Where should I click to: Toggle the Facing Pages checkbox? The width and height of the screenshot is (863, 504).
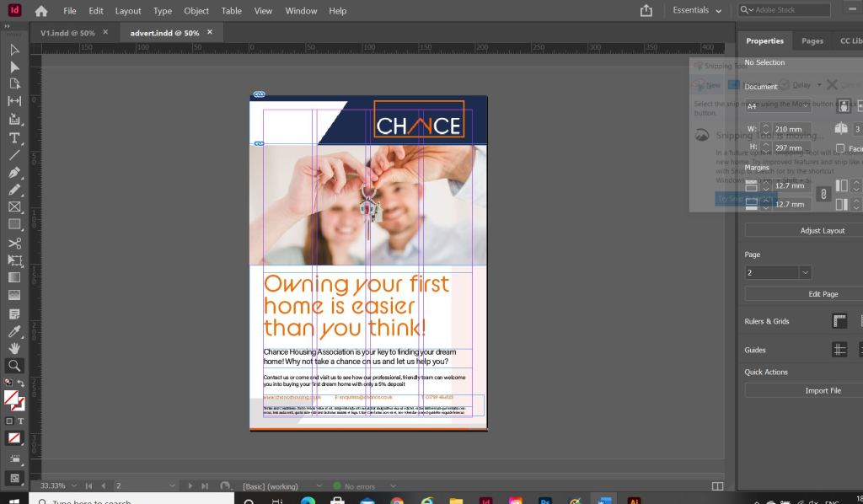click(839, 148)
